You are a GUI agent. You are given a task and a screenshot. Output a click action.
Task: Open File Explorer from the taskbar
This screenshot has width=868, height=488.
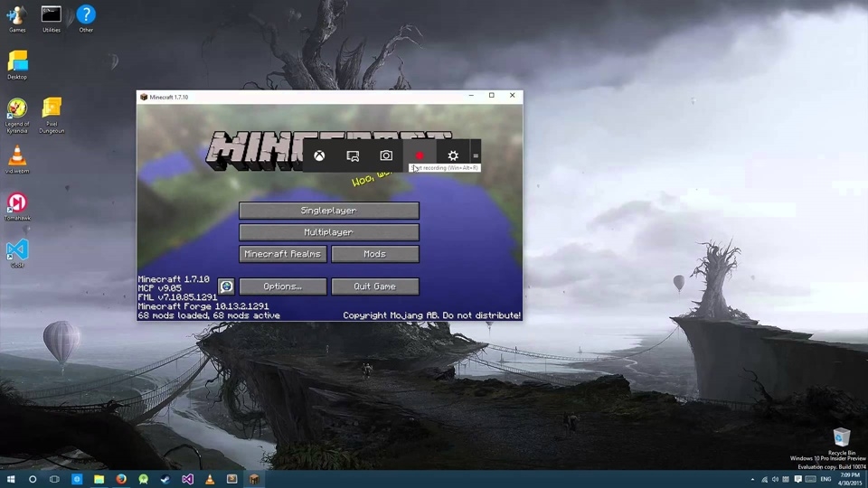99,479
